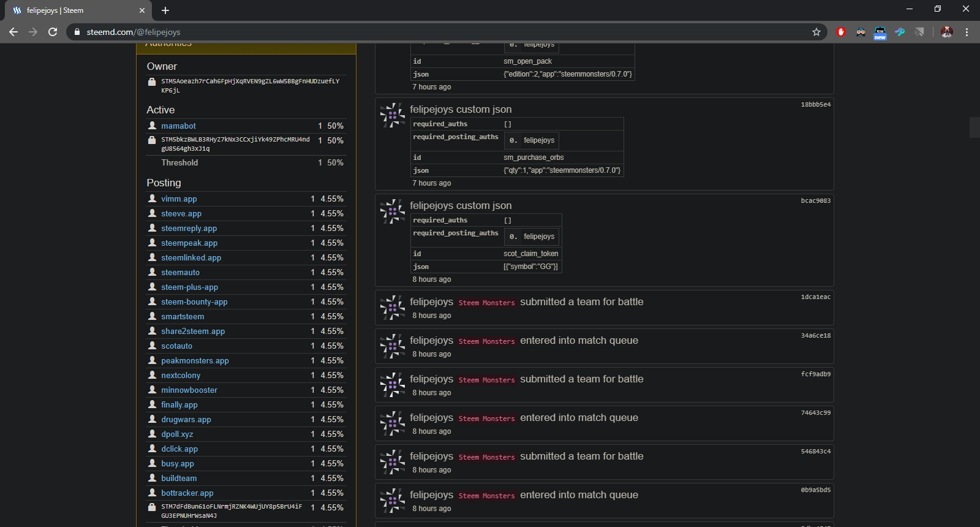The height and width of the screenshot is (527, 980).
Task: Open the smartsteem account link
Action: pos(183,317)
